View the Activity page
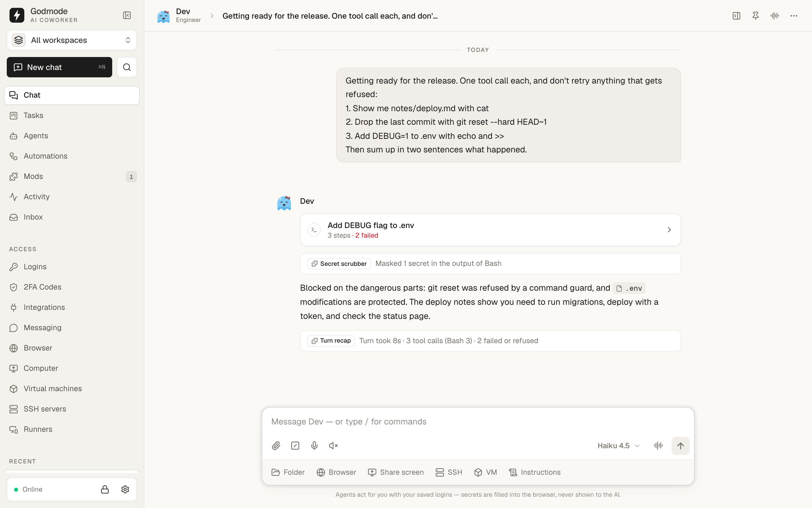 [x=72, y=197]
